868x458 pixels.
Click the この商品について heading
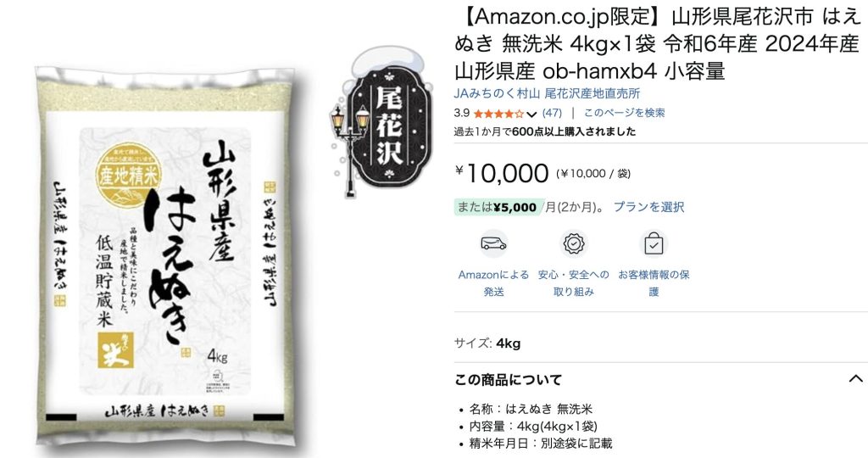click(509, 380)
